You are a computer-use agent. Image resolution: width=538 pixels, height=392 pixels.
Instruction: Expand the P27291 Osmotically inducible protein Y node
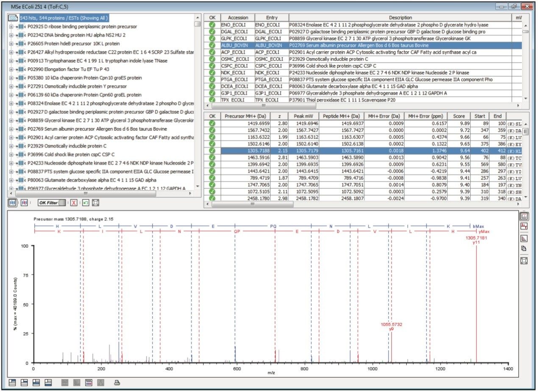11,86
